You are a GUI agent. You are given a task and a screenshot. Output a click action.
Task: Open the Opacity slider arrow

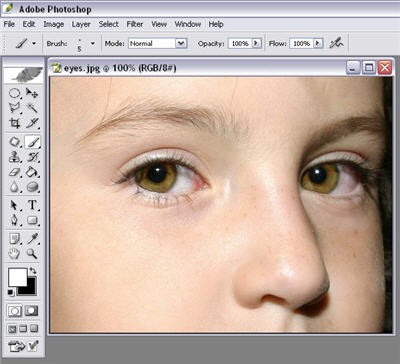point(256,43)
